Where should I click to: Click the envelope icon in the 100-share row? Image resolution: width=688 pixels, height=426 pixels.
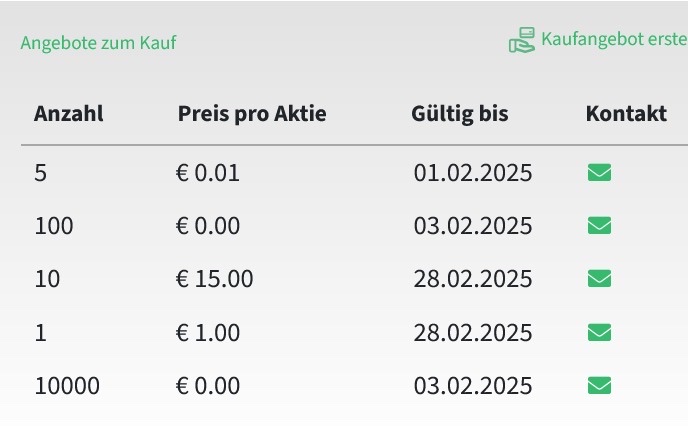(x=599, y=226)
